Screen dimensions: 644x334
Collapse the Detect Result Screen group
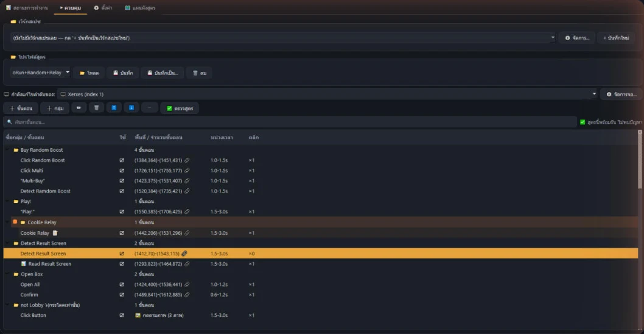tap(7, 243)
